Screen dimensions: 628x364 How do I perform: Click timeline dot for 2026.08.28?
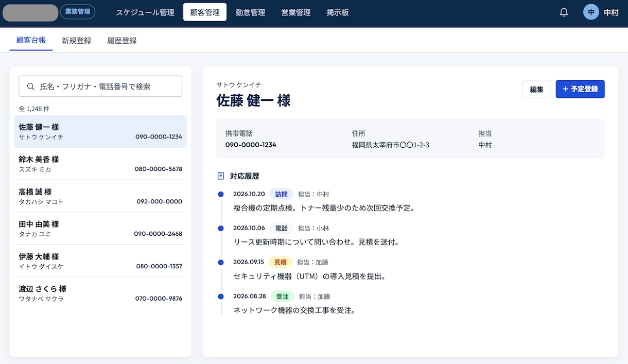click(221, 296)
